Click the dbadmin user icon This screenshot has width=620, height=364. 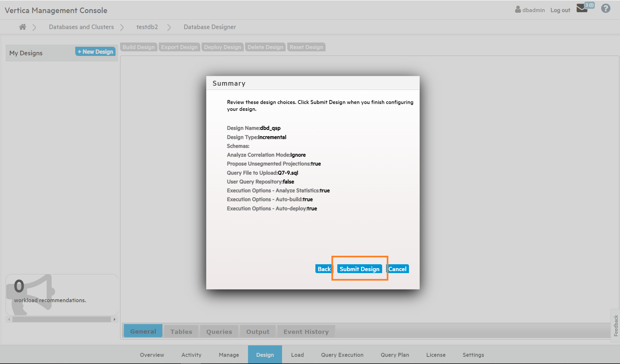(x=518, y=9)
